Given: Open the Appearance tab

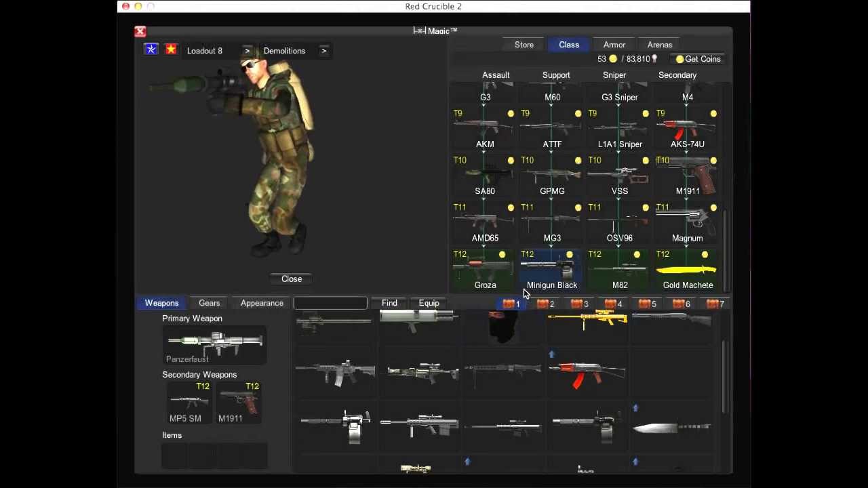Looking at the screenshot, I should 262,303.
